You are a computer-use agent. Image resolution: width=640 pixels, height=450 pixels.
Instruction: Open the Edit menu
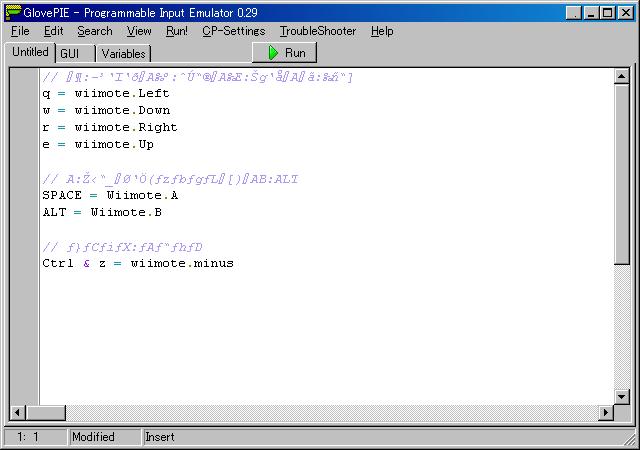(x=53, y=31)
